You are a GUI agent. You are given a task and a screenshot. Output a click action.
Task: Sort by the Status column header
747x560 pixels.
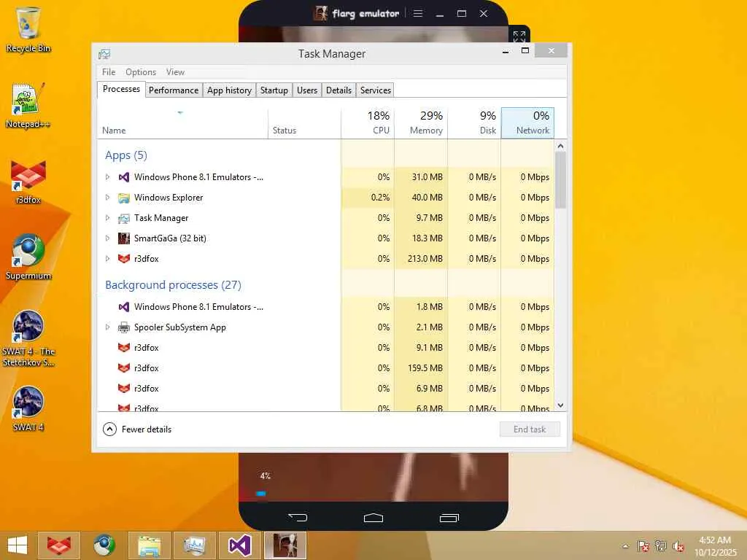click(x=305, y=123)
